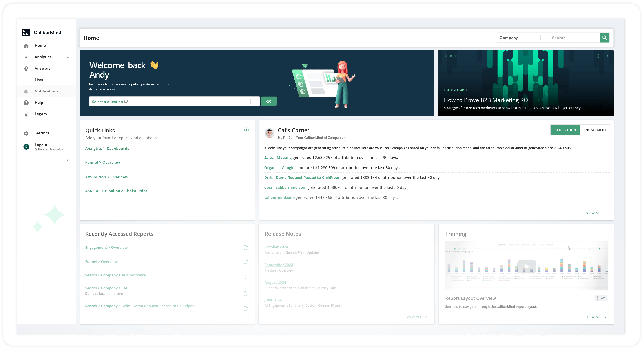Bookmark the Engagement > Overview report
This screenshot has height=350, width=644.
pos(246,248)
